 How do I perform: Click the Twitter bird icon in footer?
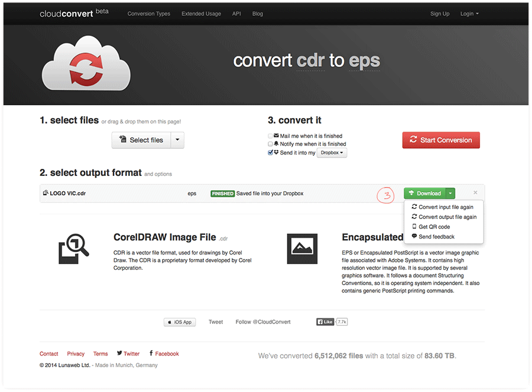coord(119,353)
